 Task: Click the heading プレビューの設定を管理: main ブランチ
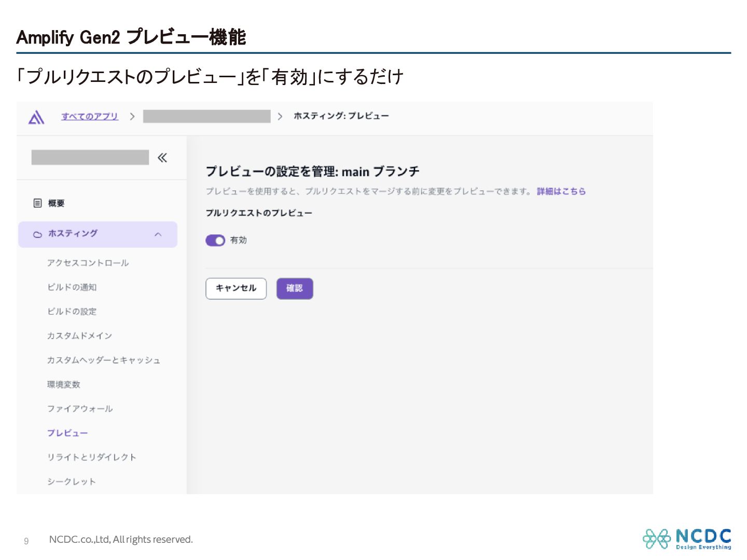point(313,172)
